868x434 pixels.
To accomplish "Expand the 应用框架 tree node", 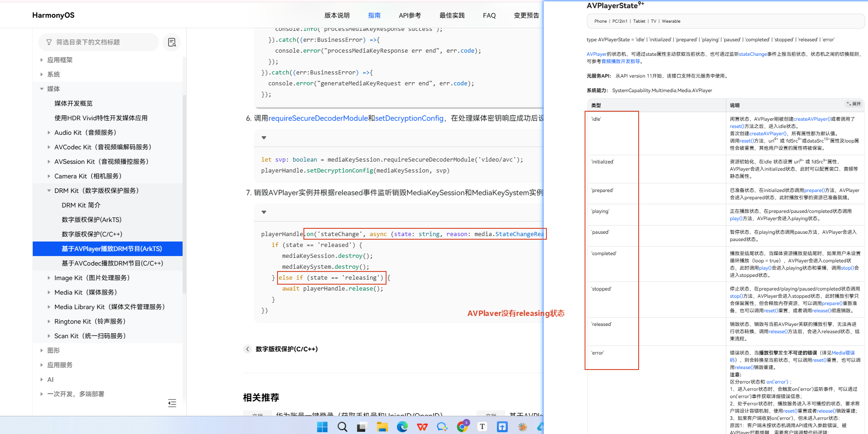I will (x=42, y=60).
